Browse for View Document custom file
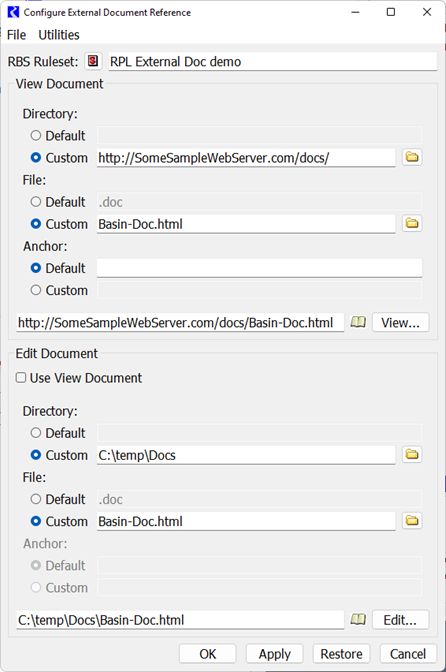Viewport: 446px width, 672px height. click(x=412, y=223)
